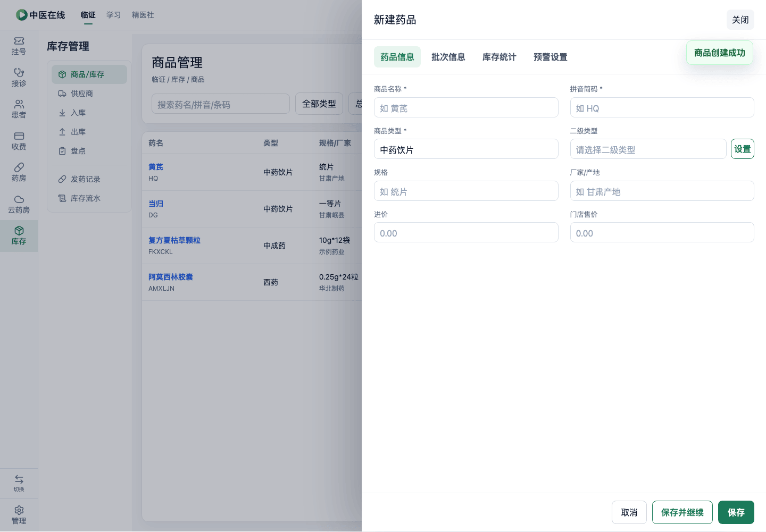Open the 当归 product link

pyautogui.click(x=156, y=204)
